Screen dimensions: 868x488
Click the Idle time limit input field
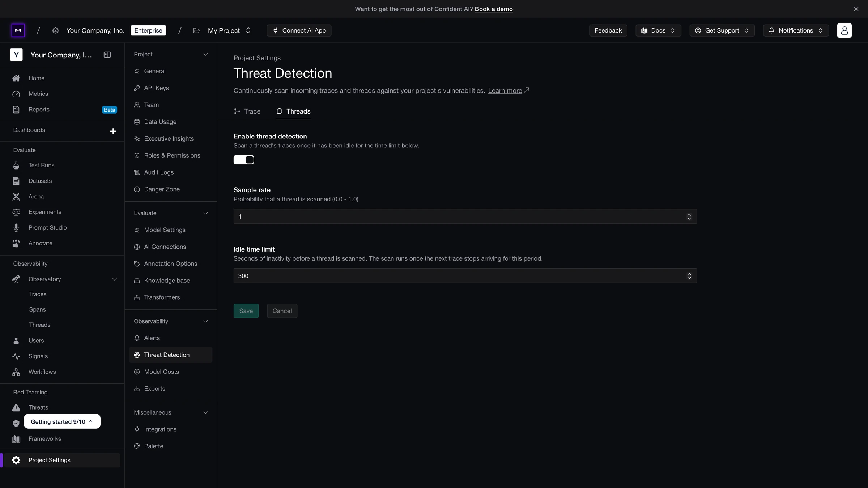coord(465,276)
